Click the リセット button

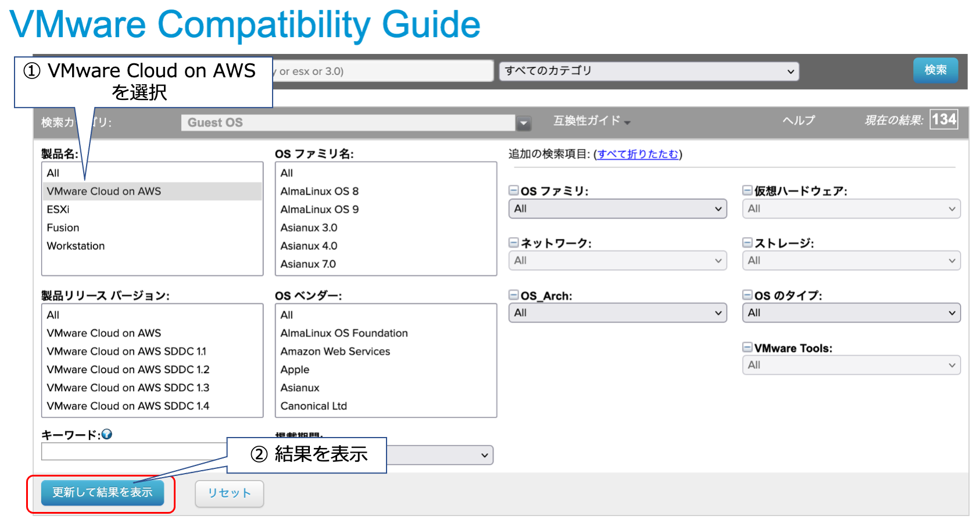229,493
